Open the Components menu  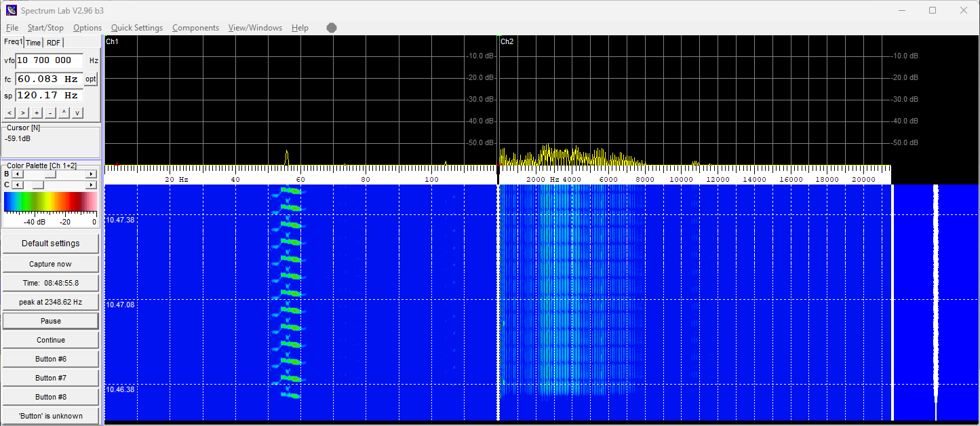click(195, 28)
